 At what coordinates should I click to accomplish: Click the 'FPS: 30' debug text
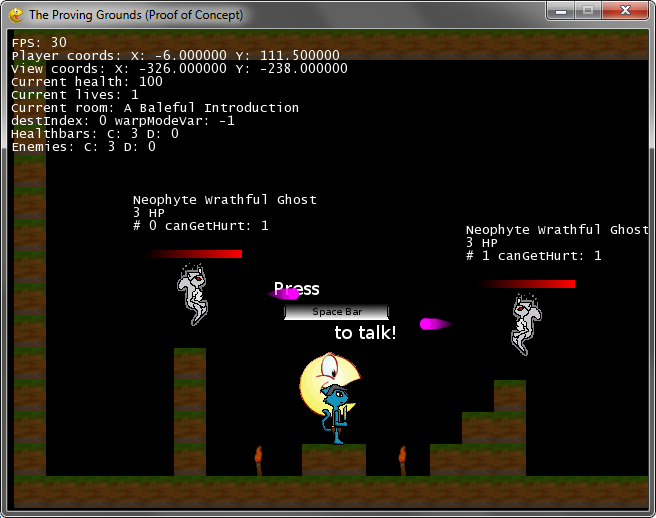pos(39,42)
